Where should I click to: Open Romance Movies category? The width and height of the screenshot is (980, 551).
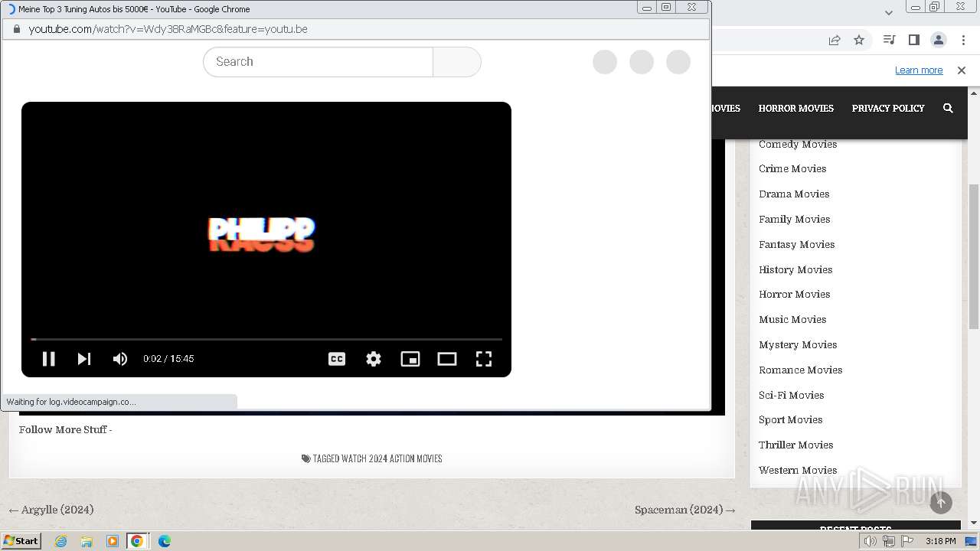tap(800, 370)
